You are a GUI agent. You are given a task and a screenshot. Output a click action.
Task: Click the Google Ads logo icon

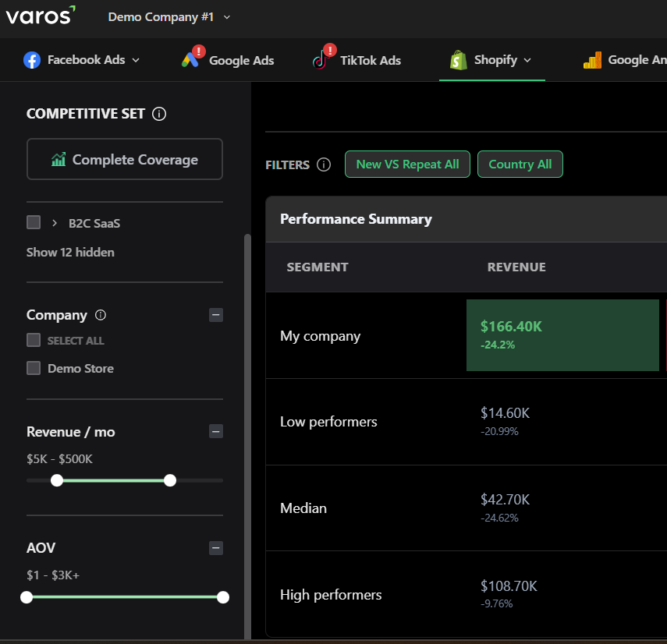190,60
